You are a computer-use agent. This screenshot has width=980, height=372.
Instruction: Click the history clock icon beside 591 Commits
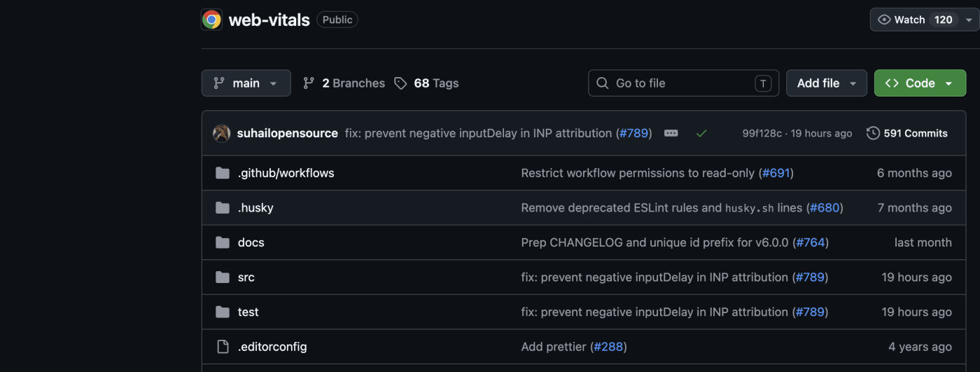point(873,133)
